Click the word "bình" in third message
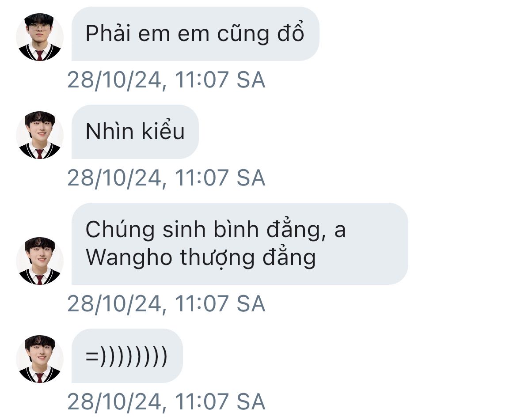517x420 pixels. pos(236,229)
